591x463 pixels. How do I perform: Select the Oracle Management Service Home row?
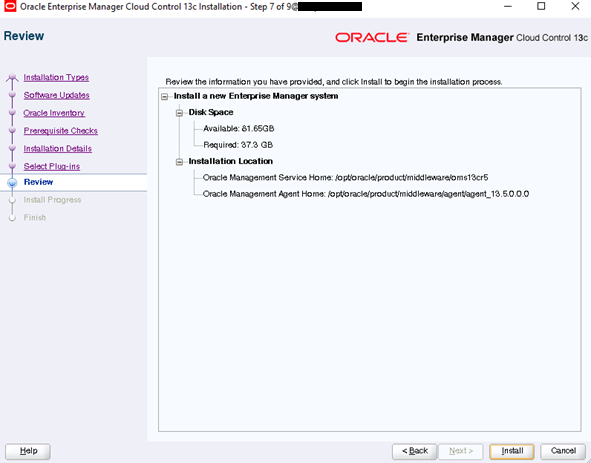click(x=345, y=178)
